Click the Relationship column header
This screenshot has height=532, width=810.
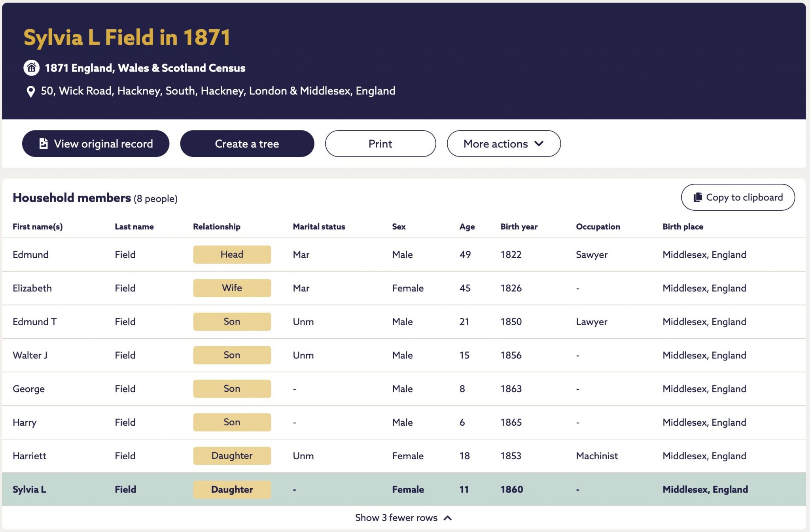(x=217, y=226)
